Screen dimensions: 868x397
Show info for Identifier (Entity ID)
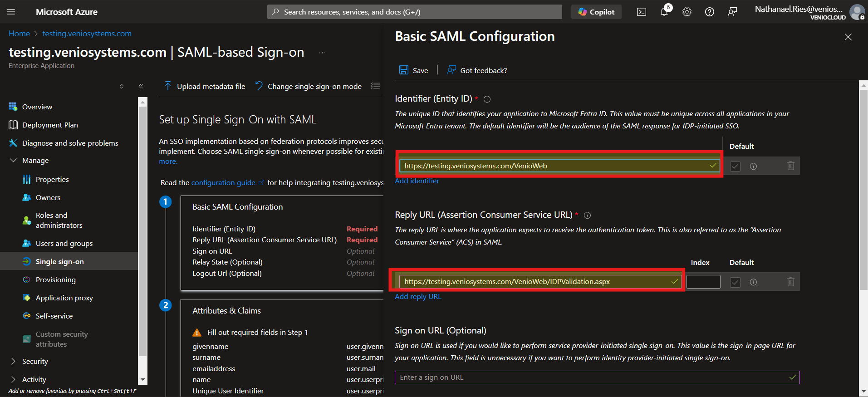click(487, 99)
